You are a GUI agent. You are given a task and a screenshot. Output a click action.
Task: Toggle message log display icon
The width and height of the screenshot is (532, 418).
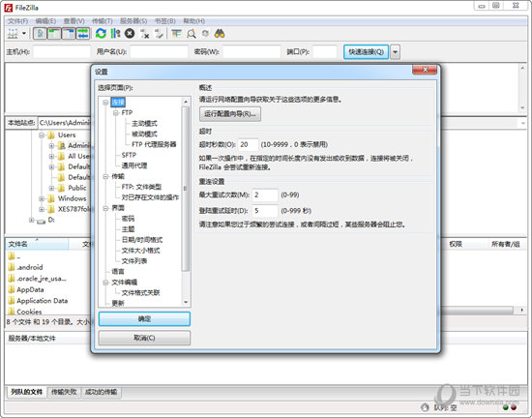click(40, 34)
